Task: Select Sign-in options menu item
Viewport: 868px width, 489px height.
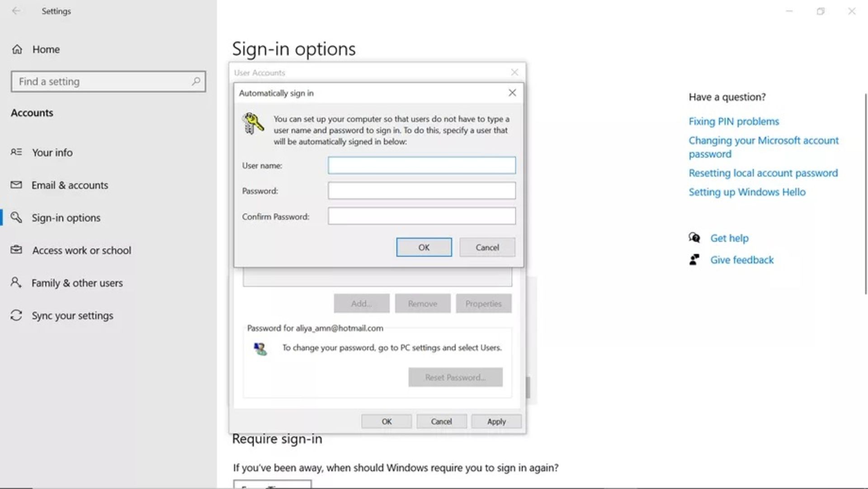Action: (66, 218)
